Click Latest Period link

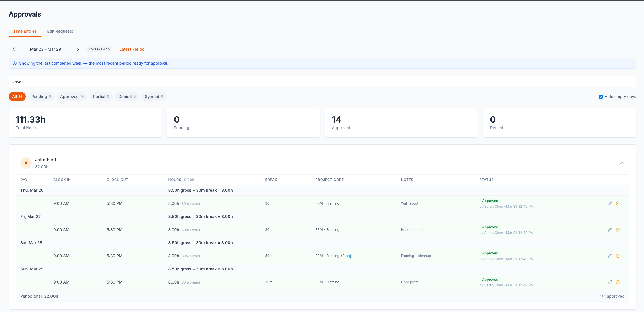point(132,49)
